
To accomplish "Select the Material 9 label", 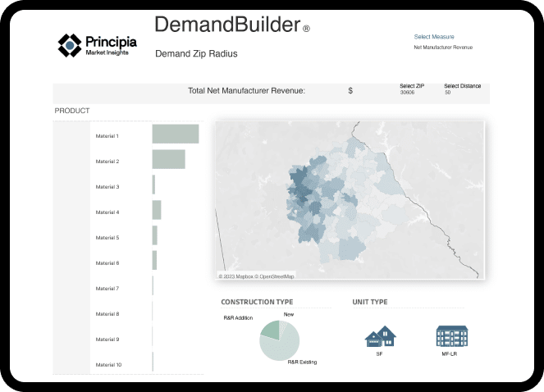I will 107,340.
